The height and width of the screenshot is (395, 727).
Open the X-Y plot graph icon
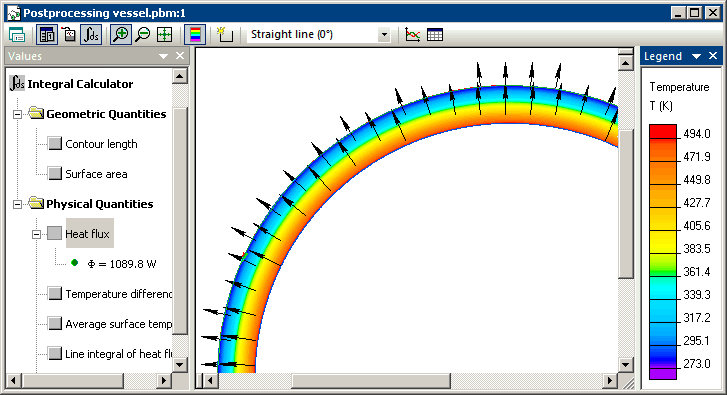[412, 35]
